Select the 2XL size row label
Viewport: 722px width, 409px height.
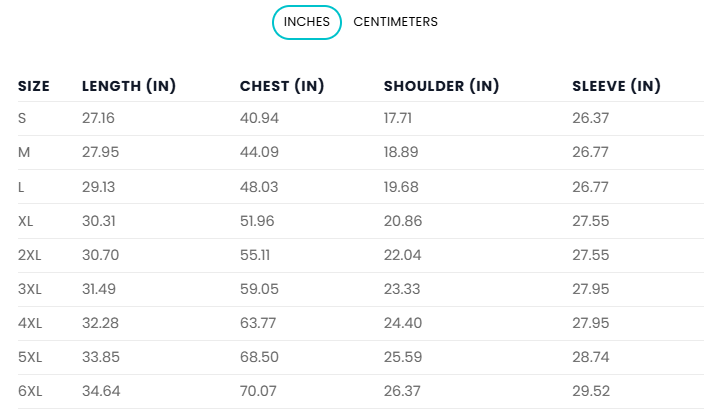tap(29, 255)
